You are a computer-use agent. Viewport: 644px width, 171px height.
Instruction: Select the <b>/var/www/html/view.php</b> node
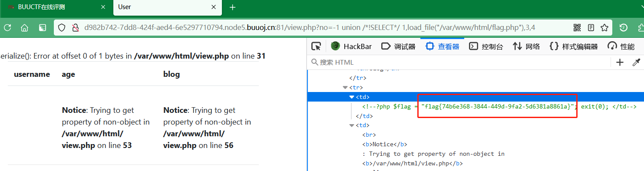pyautogui.click(x=413, y=164)
